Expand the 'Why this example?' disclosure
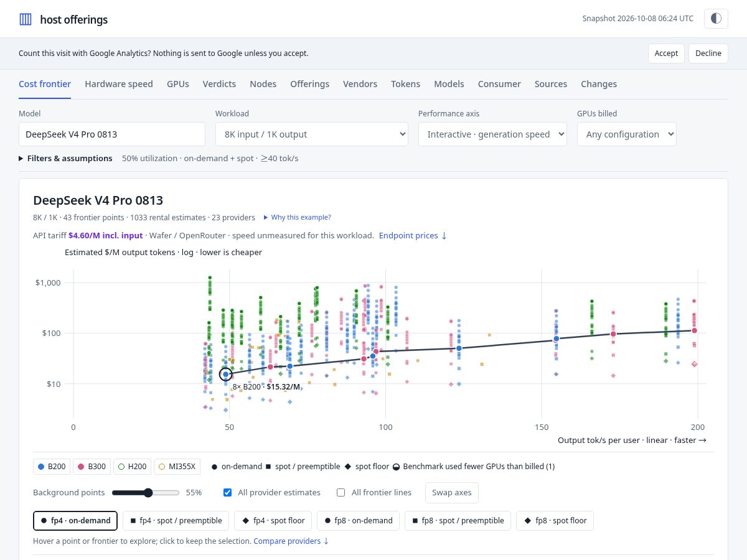747x560 pixels. (x=297, y=218)
